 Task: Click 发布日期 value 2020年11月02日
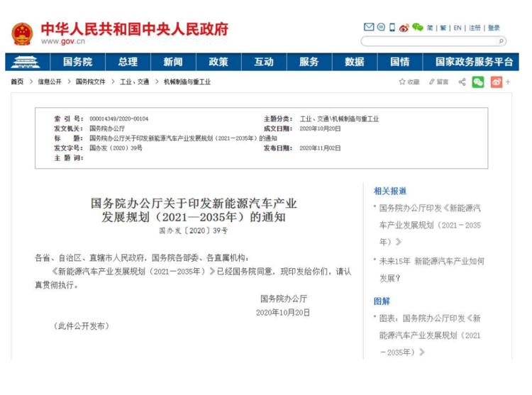pyautogui.click(x=320, y=148)
